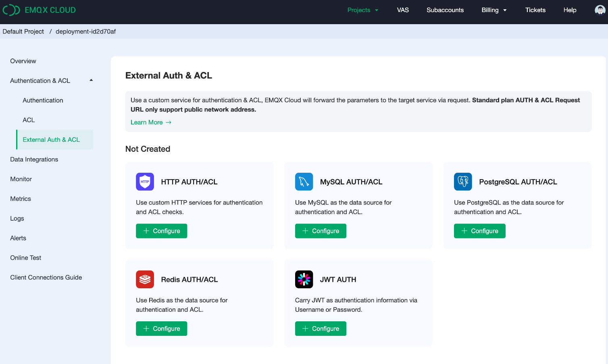Open Online Test from the sidebar
This screenshot has width=608, height=364.
26,258
